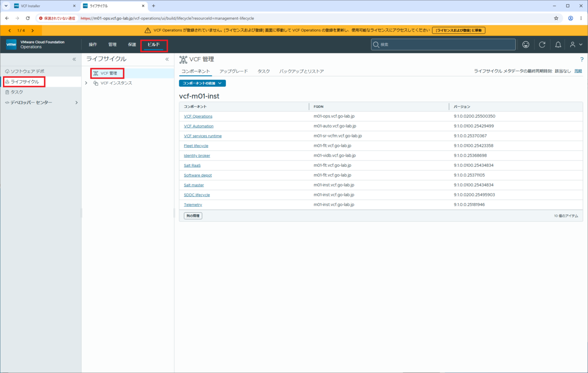This screenshot has width=588, height=373.
Task: Open Identity broker component link
Action: [x=197, y=156]
